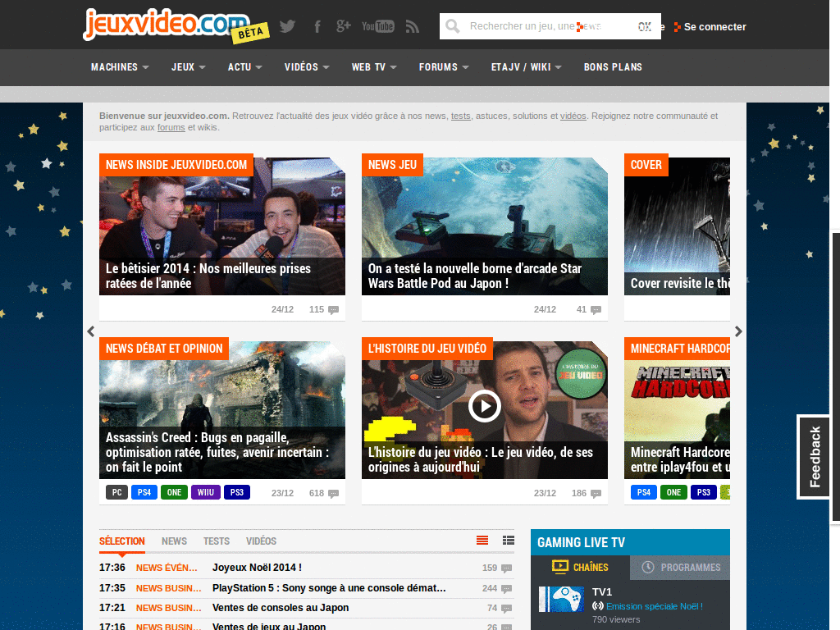
Task: Select the NEWS tab
Action: (x=174, y=541)
